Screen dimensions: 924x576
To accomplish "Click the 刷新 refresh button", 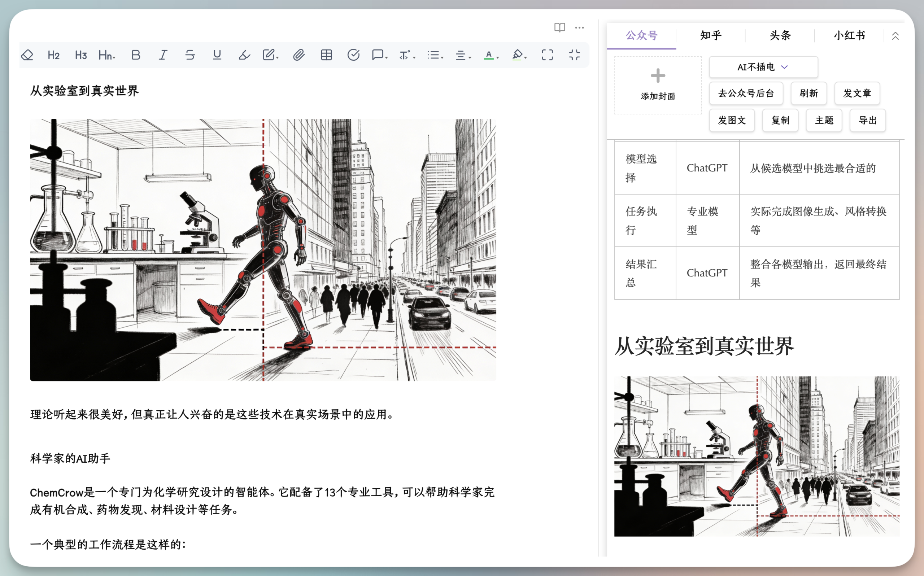I will (x=808, y=93).
